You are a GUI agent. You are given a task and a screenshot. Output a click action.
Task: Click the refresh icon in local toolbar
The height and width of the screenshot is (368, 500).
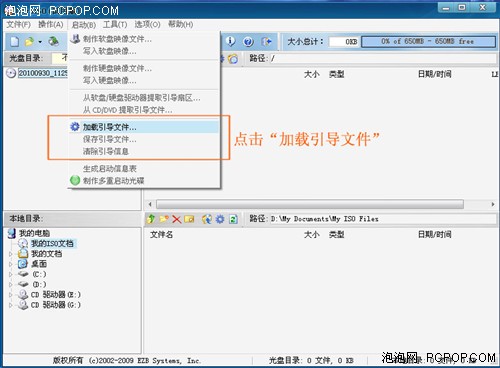point(233,219)
